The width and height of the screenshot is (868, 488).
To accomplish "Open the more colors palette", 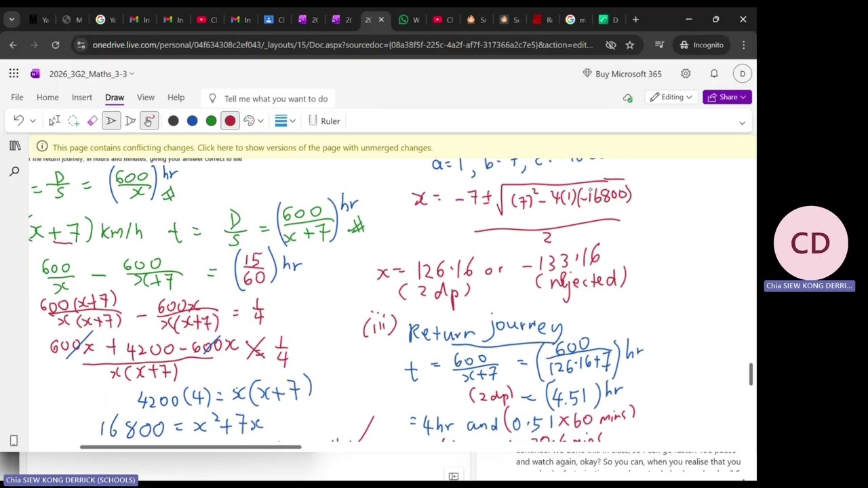I will tap(249, 121).
